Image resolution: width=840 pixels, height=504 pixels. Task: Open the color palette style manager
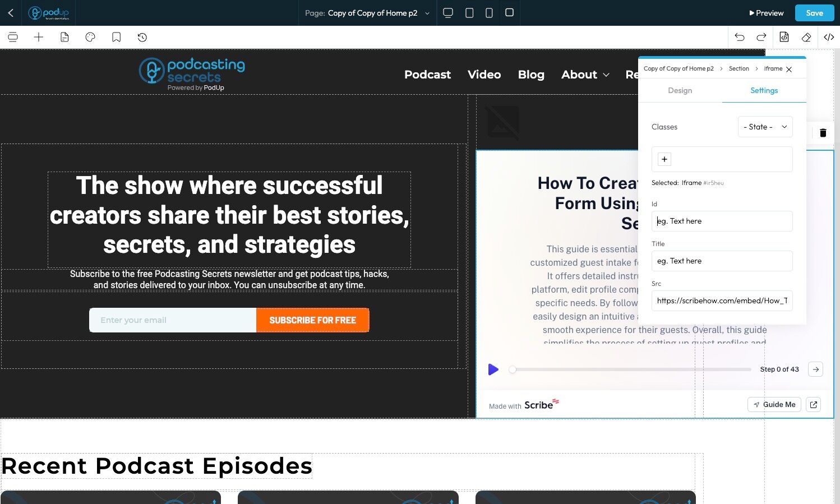pos(90,37)
